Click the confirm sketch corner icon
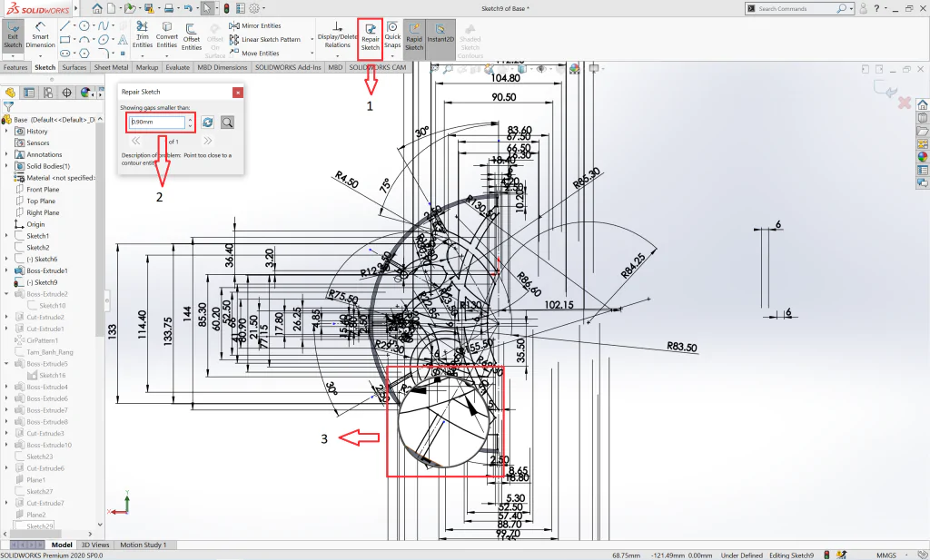 (x=885, y=90)
